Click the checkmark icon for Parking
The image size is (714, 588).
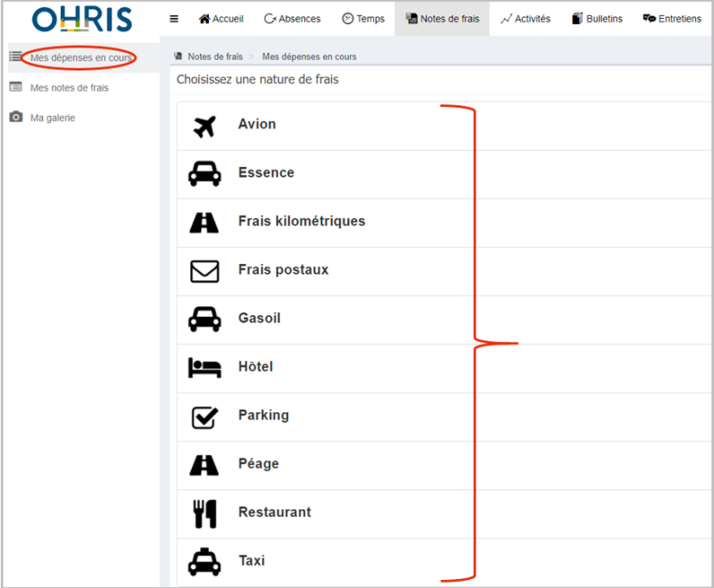coord(204,418)
